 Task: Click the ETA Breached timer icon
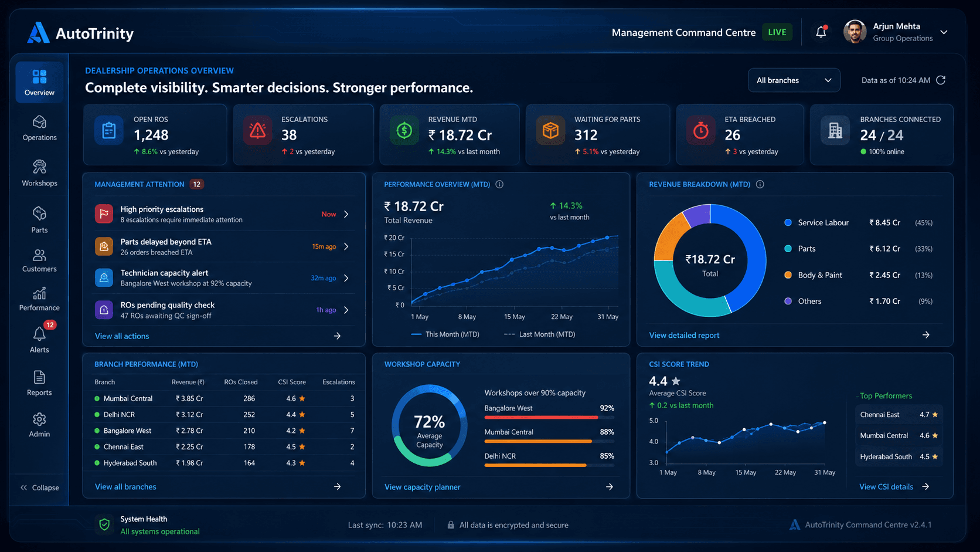pyautogui.click(x=700, y=130)
